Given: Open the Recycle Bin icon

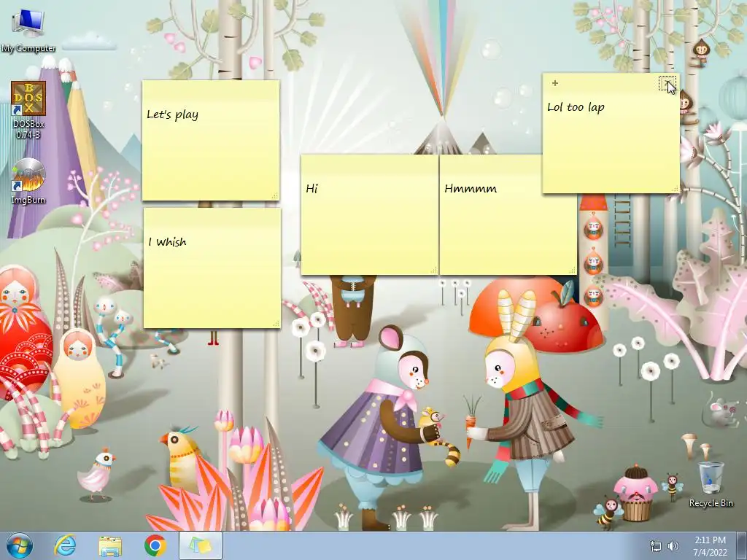Looking at the screenshot, I should 711,483.
